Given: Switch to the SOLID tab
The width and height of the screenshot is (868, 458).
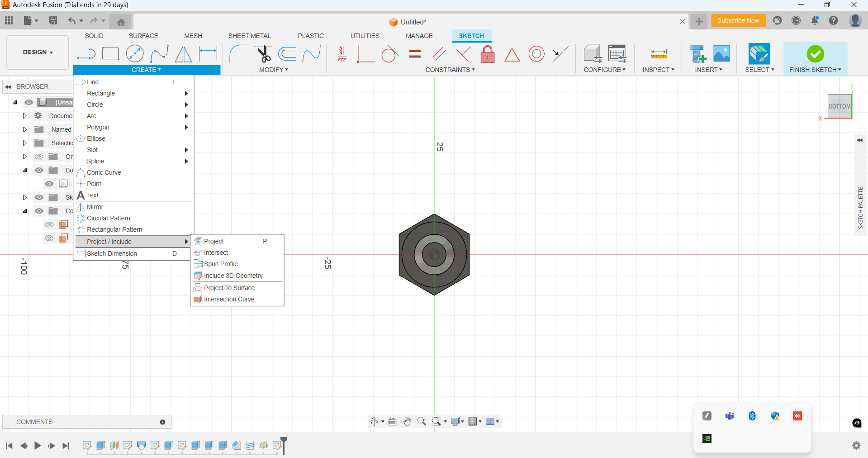Looking at the screenshot, I should click(x=94, y=36).
